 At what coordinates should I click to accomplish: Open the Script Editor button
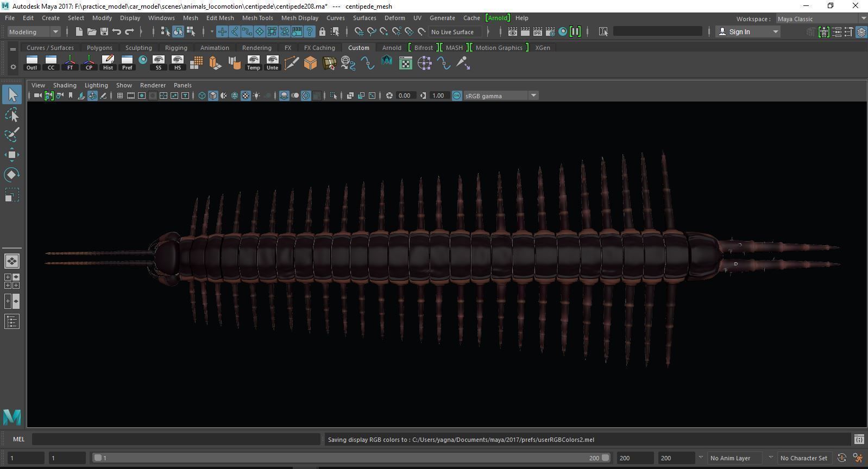[859, 439]
